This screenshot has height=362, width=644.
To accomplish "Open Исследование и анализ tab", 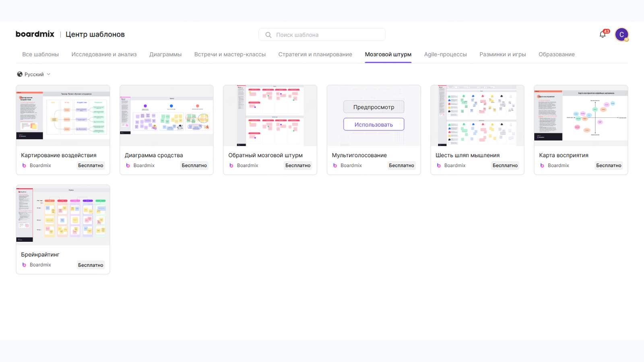I will point(104,55).
